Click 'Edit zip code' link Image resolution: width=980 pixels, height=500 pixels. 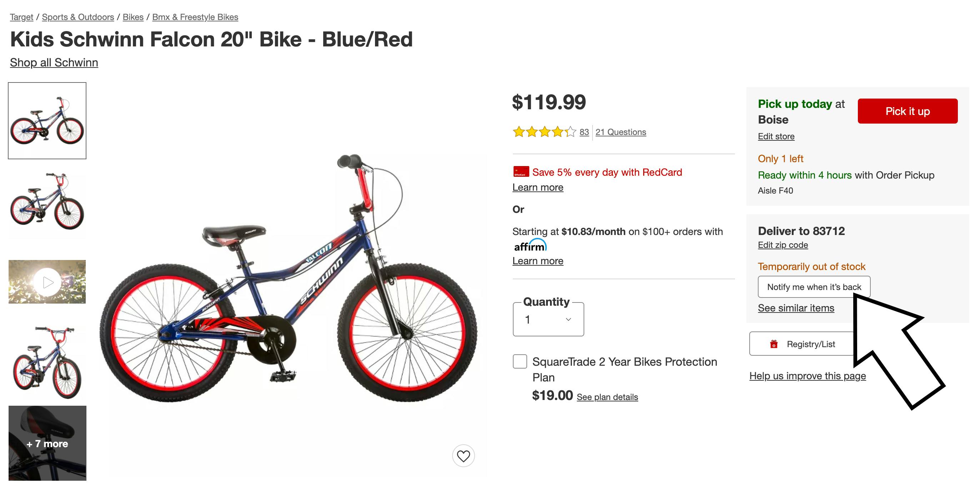[x=782, y=245]
